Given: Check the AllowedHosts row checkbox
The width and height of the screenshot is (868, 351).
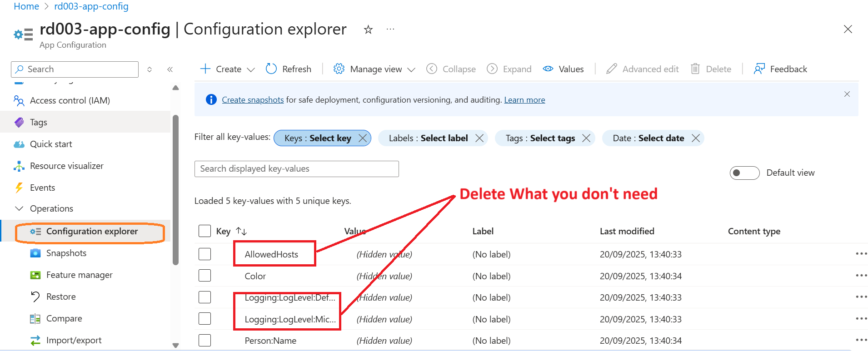Looking at the screenshot, I should [x=205, y=254].
